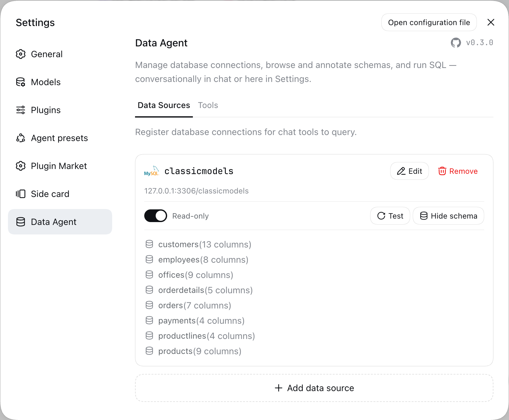This screenshot has width=509, height=420.
Task: Click the orders table icon
Action: point(149,305)
